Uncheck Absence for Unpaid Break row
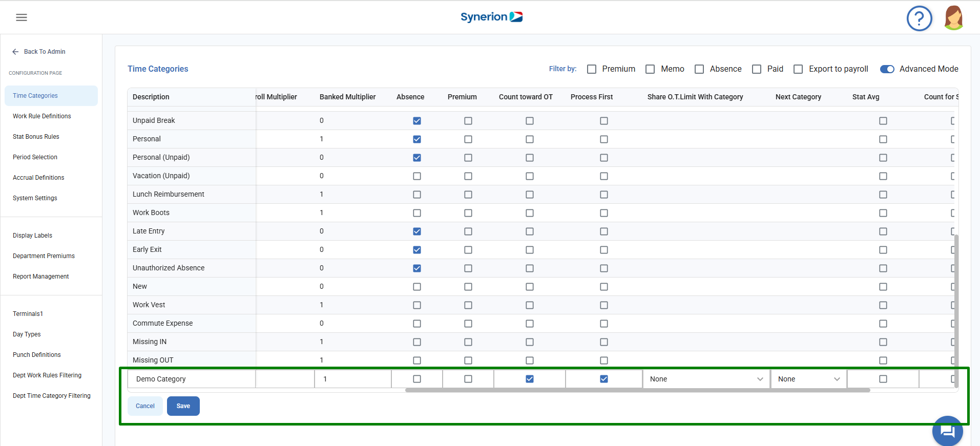Image resolution: width=980 pixels, height=446 pixels. pos(417,121)
